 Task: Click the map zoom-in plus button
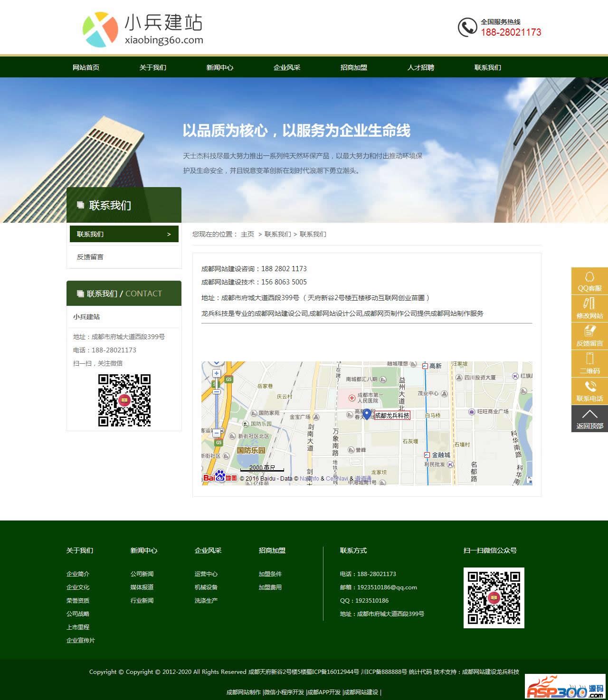pyautogui.click(x=217, y=373)
